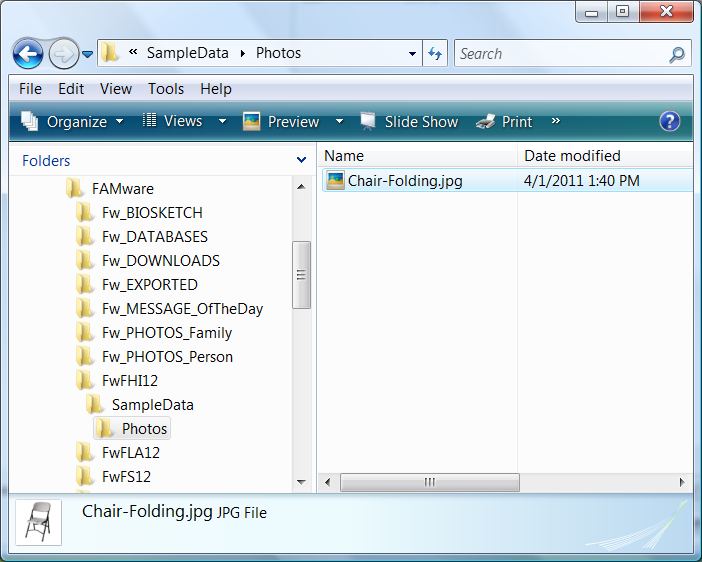Image resolution: width=702 pixels, height=562 pixels.
Task: Select the Chair-Folding.jpg file row
Action: click(x=507, y=180)
